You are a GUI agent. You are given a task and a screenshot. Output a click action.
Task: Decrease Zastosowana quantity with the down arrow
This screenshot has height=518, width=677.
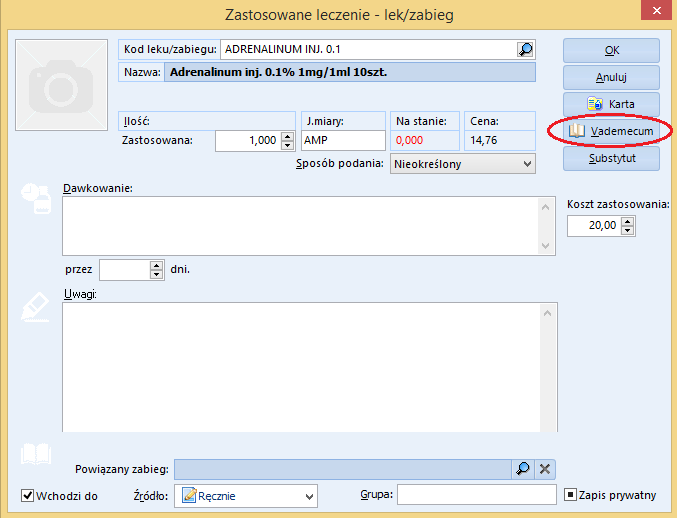(287, 145)
